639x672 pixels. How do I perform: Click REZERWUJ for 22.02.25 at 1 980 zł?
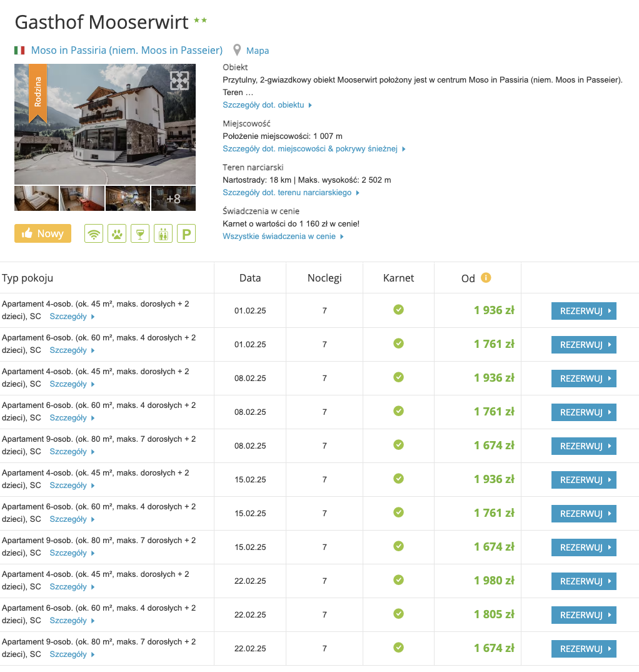tap(584, 581)
